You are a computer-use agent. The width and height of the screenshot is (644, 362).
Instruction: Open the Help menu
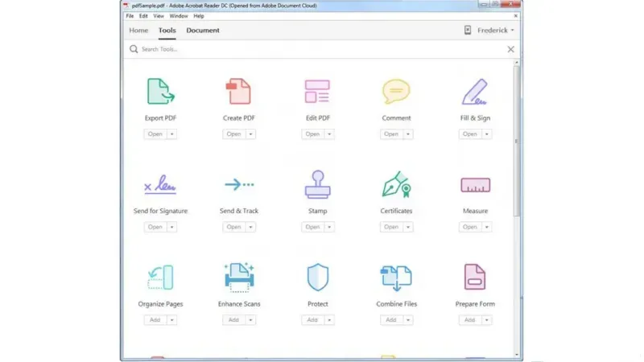(199, 16)
